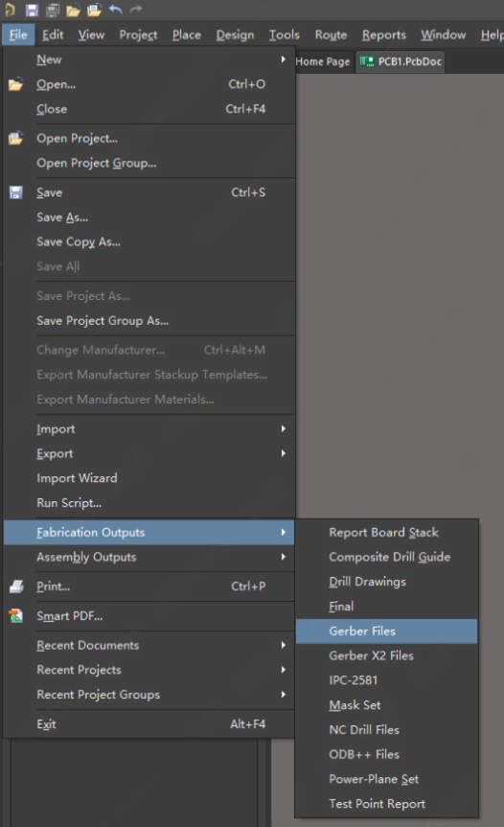Click the PCB document icon on PCB1.PcbDoc tab
This screenshot has width=504, height=827.
click(x=367, y=61)
